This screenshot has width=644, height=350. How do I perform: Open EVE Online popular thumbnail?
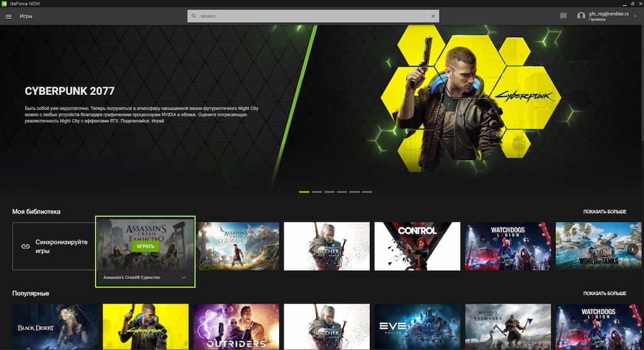[x=418, y=327]
